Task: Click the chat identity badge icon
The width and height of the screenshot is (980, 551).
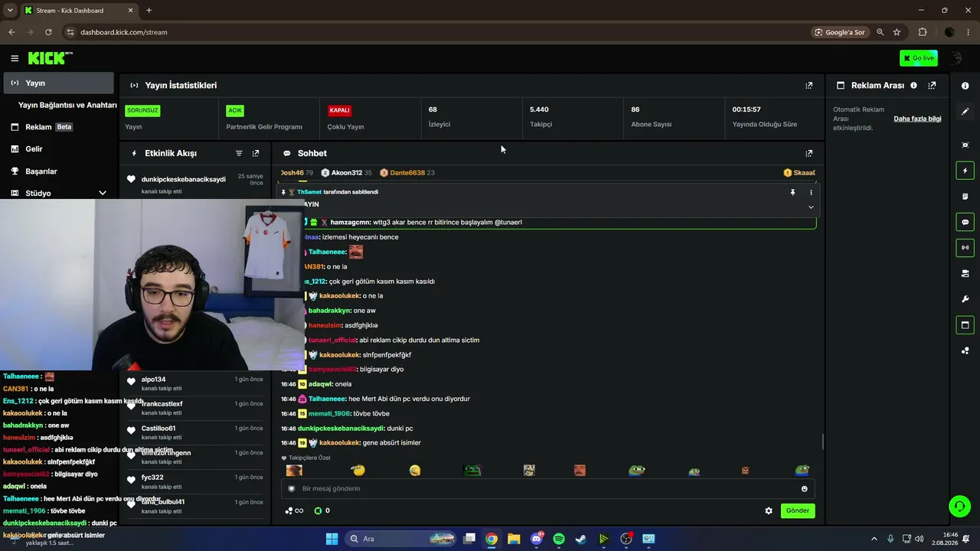Action: click(x=291, y=488)
